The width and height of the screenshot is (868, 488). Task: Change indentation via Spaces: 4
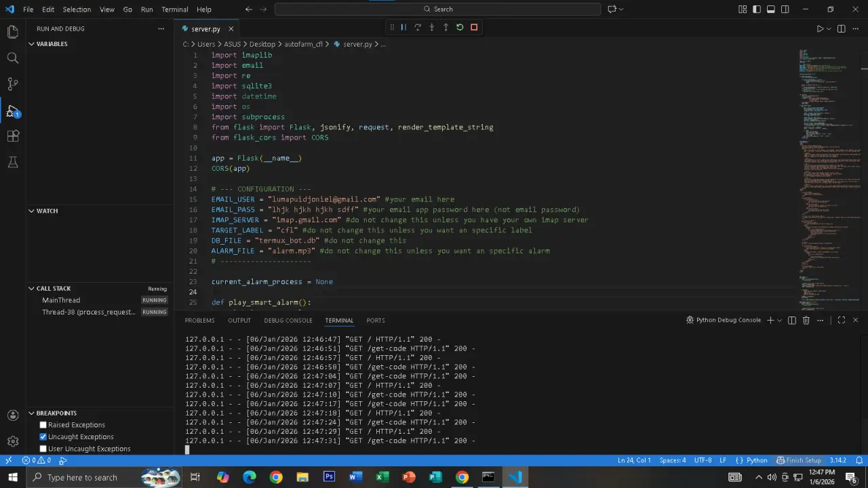673,460
